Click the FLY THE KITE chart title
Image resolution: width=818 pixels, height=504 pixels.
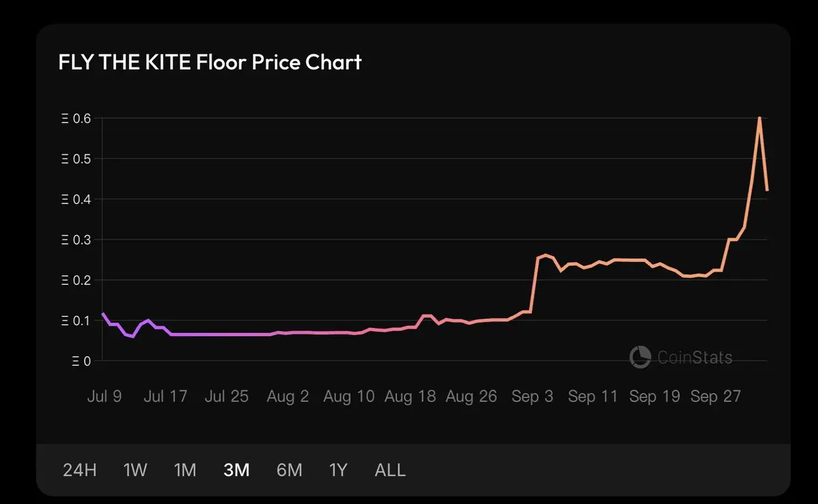coord(210,62)
